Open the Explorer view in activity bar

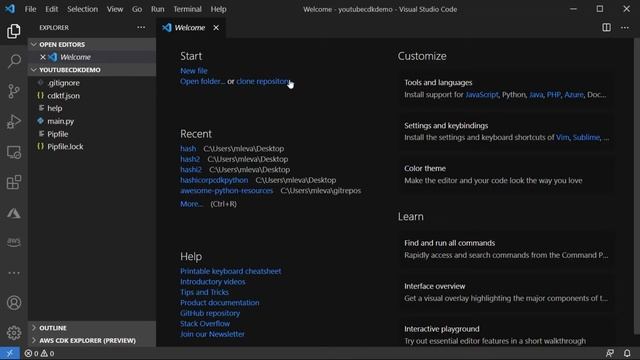pyautogui.click(x=13, y=31)
